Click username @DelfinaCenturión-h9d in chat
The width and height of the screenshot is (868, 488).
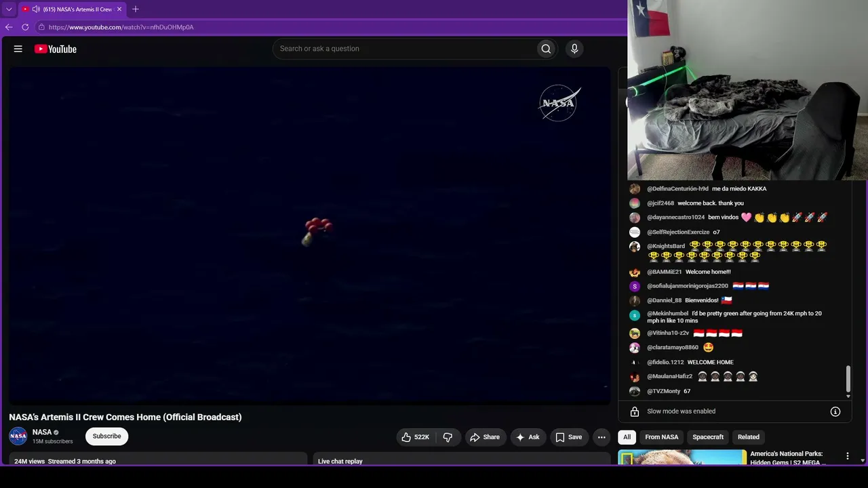coord(677,188)
